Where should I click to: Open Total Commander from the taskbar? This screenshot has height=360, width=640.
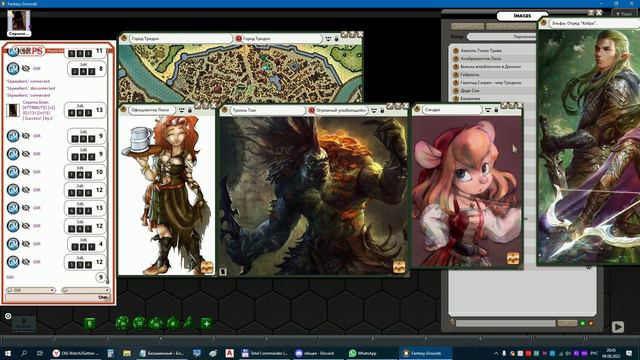tap(264, 353)
